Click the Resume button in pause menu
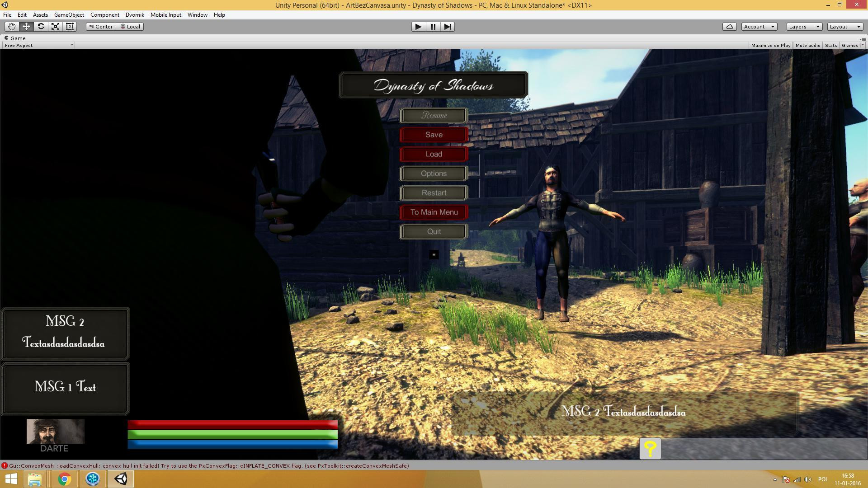 pyautogui.click(x=434, y=115)
